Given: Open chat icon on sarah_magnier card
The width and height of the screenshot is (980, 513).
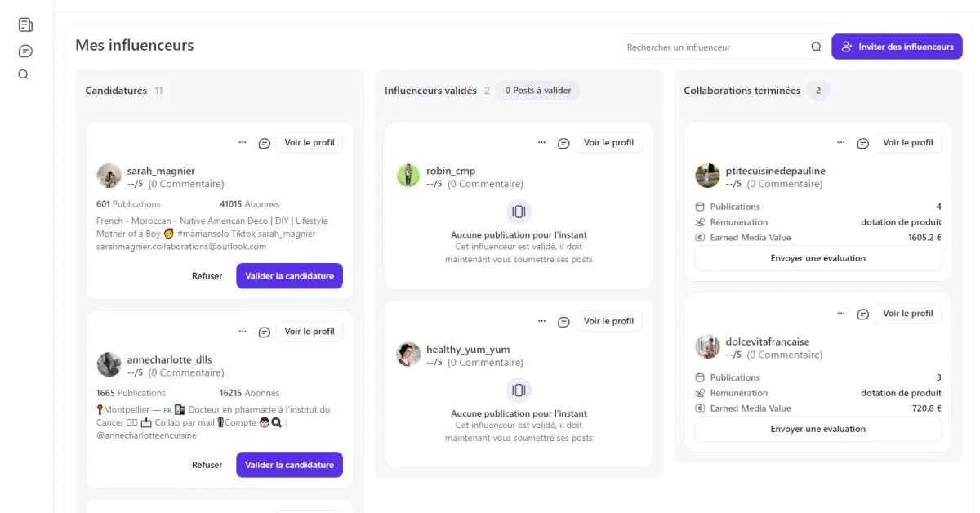Looking at the screenshot, I should (x=265, y=143).
